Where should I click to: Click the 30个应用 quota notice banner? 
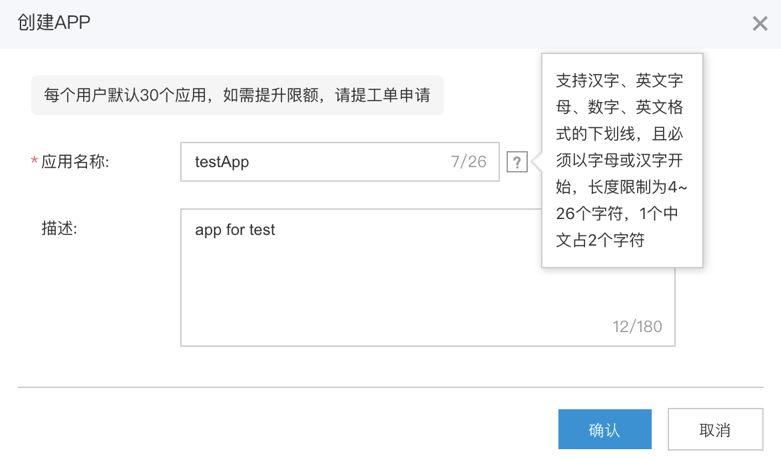(237, 95)
